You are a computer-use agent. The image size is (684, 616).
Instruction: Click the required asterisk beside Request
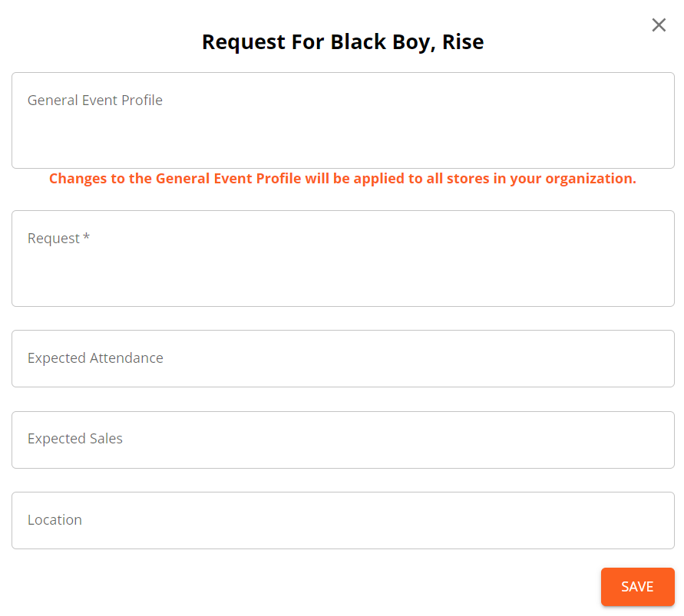(x=87, y=238)
